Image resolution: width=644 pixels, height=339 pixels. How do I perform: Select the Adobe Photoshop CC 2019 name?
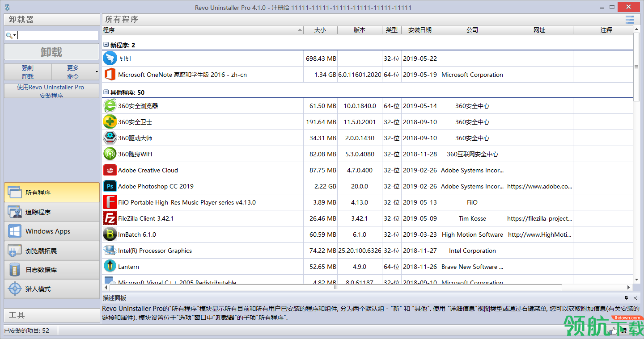coord(156,186)
